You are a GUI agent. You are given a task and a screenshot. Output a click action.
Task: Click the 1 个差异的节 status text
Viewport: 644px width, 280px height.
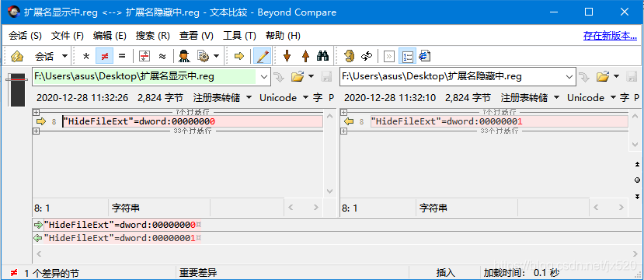51,273
